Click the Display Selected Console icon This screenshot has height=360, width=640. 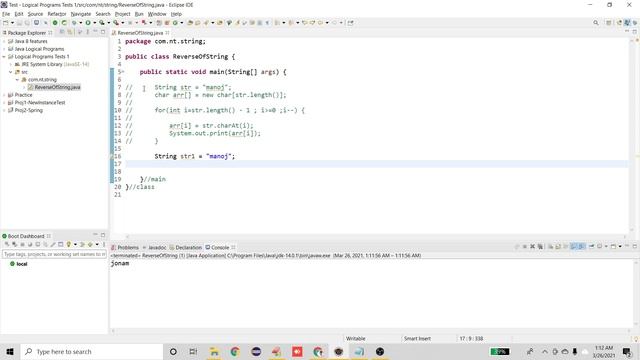pos(600,247)
